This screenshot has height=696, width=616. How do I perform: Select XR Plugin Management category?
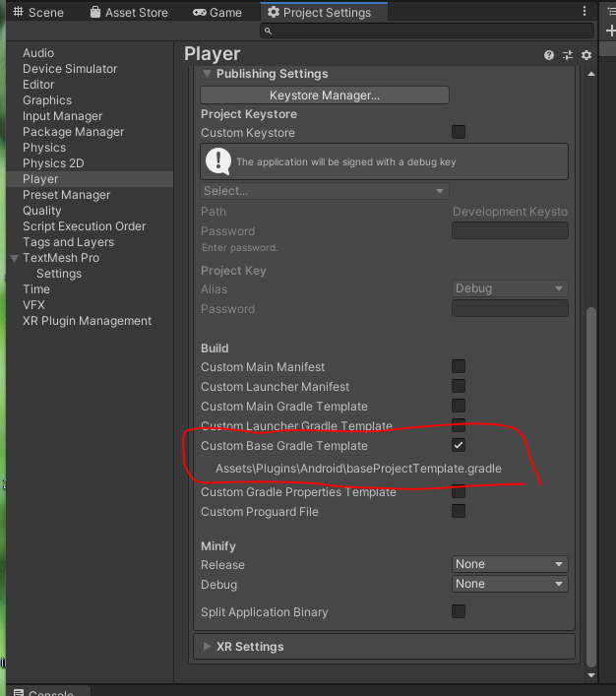click(x=87, y=321)
